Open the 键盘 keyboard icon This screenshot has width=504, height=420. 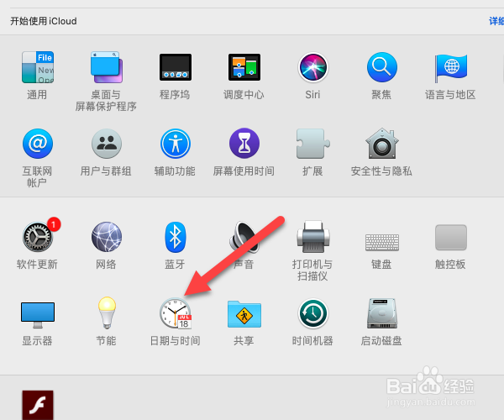point(382,242)
